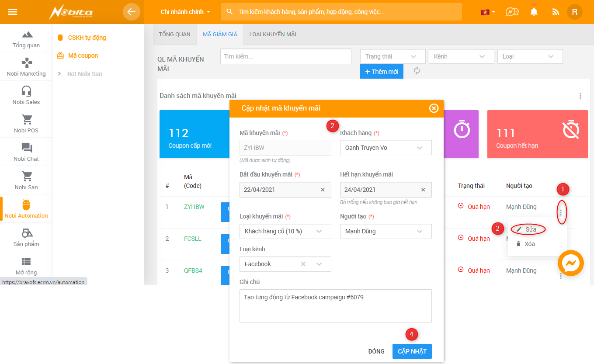The image size is (594, 364).
Task: Click the RSS feed icon
Action: pos(556,12)
